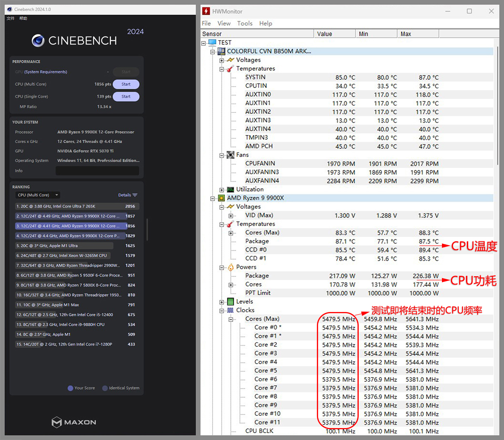
Task: Click the Temperatures thermometer icon under motherboard
Action: [x=230, y=69]
